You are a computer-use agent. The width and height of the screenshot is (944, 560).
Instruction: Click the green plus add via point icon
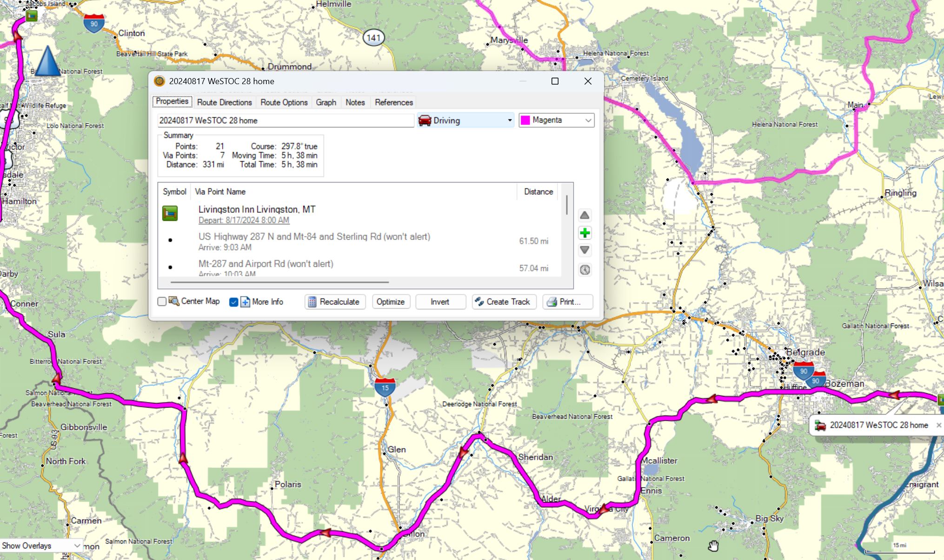(585, 233)
